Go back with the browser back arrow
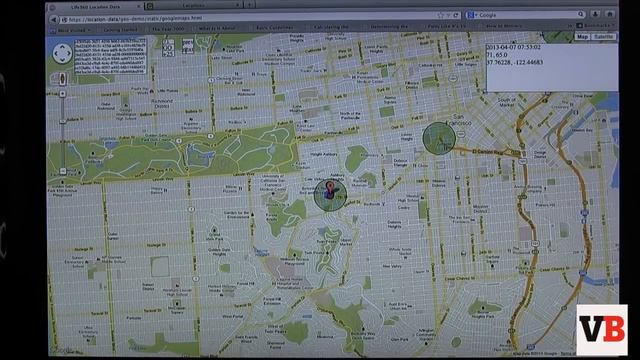Viewport: 640px width, 360px height. [54, 19]
